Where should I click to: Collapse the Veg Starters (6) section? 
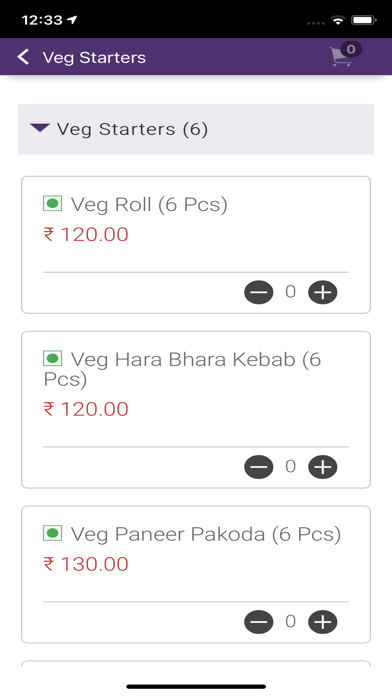(196, 129)
